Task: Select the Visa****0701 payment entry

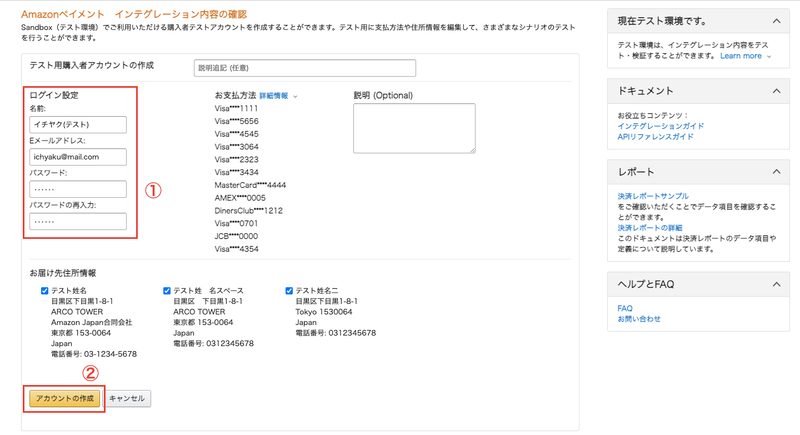Action: (236, 223)
